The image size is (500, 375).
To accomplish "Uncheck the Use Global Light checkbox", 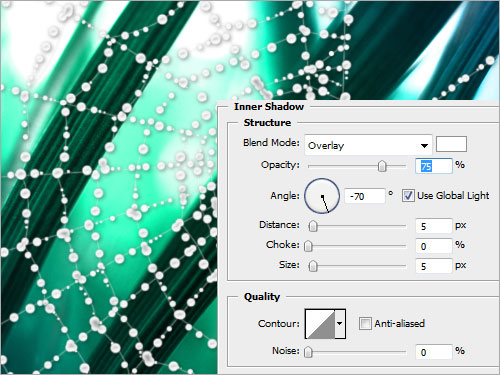I will (408, 195).
